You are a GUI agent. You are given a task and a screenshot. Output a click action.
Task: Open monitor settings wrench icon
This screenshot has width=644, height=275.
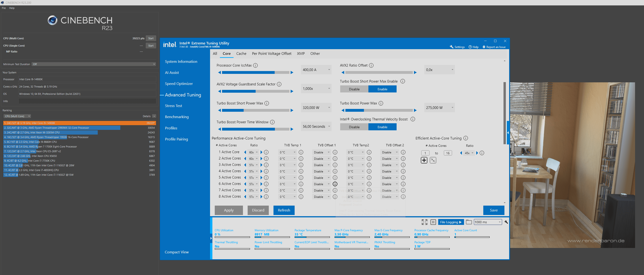click(506, 222)
